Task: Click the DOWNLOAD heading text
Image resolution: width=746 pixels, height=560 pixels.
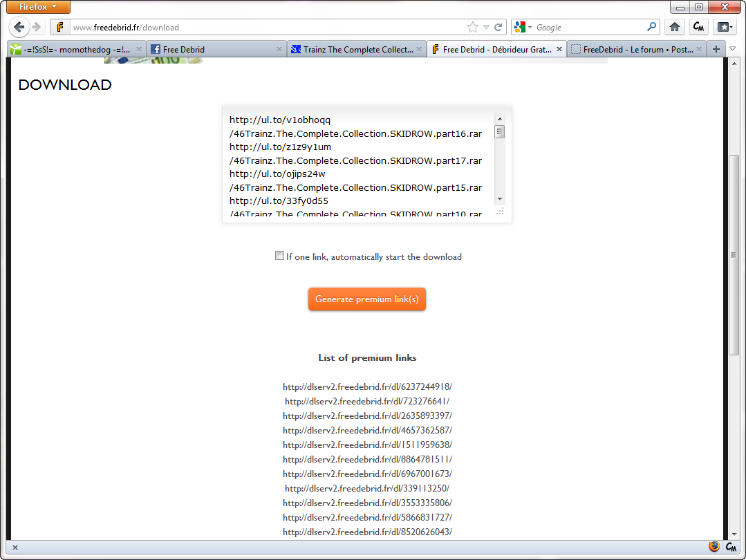Action: tap(65, 84)
